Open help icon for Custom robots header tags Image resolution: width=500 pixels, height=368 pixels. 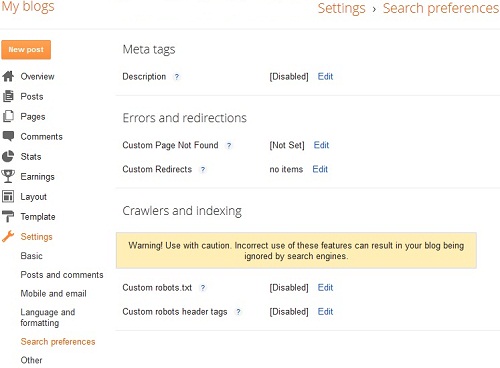coord(238,312)
